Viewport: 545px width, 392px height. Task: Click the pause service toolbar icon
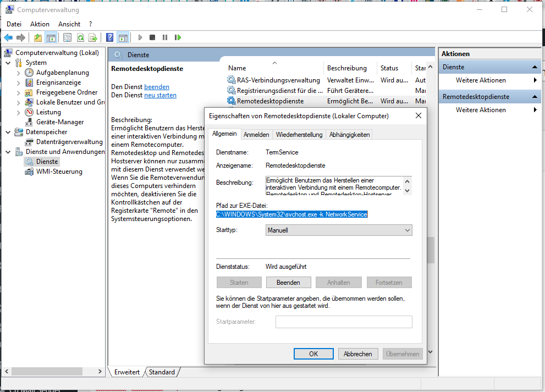click(x=165, y=37)
